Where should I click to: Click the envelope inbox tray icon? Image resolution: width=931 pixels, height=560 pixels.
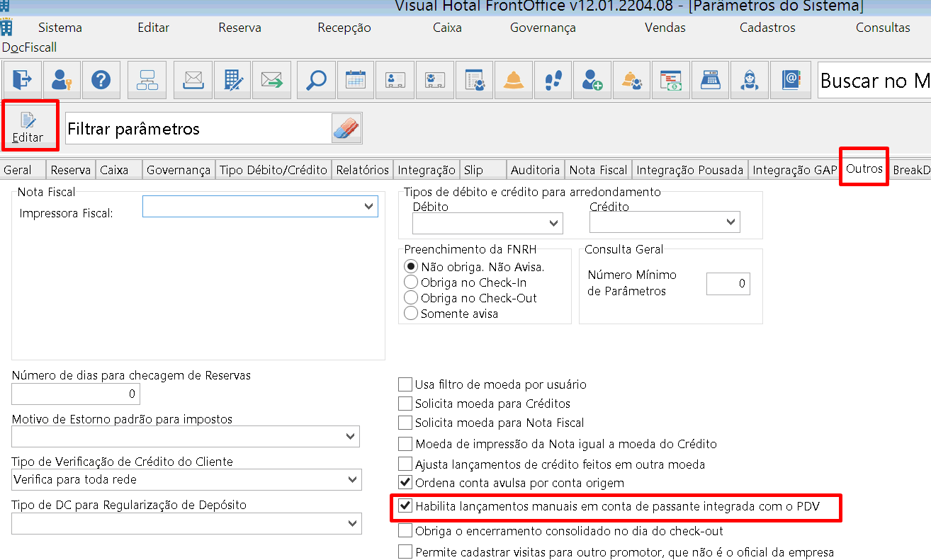tap(193, 80)
